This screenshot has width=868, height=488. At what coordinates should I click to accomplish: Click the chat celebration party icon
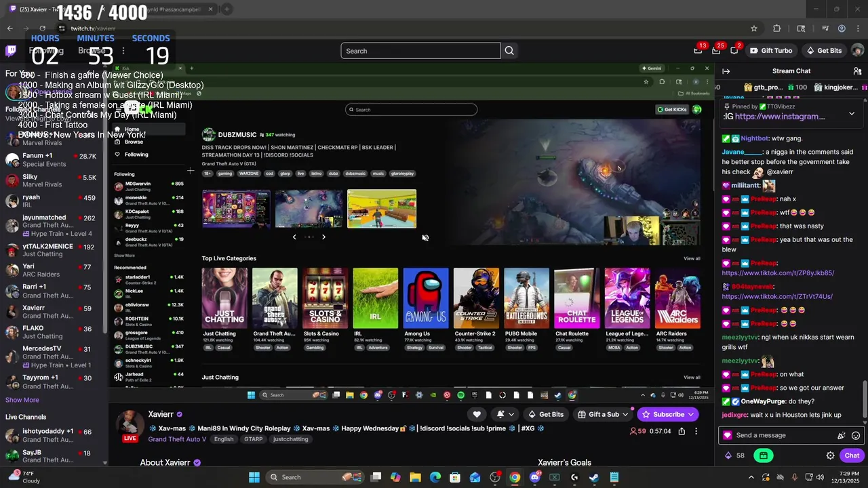click(842, 435)
